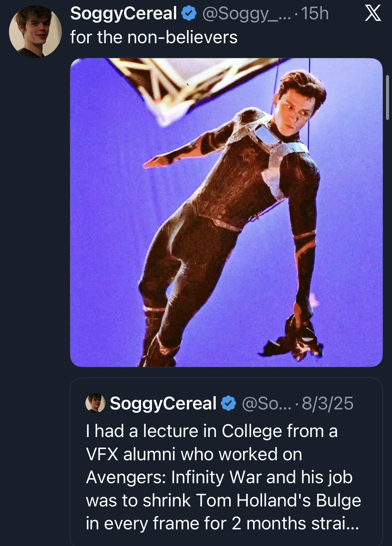The height and width of the screenshot is (546, 392).
Task: Click the X logo icon
Action: pos(373,14)
